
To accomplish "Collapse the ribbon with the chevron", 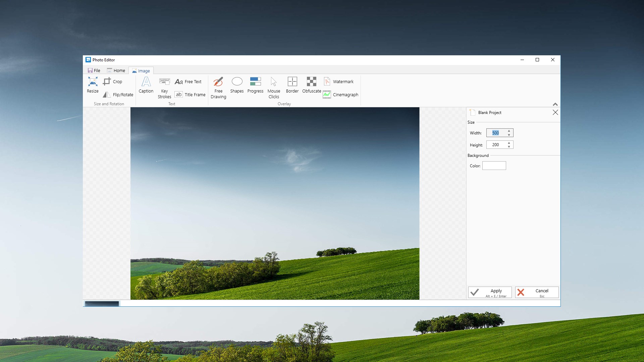I will pos(555,104).
